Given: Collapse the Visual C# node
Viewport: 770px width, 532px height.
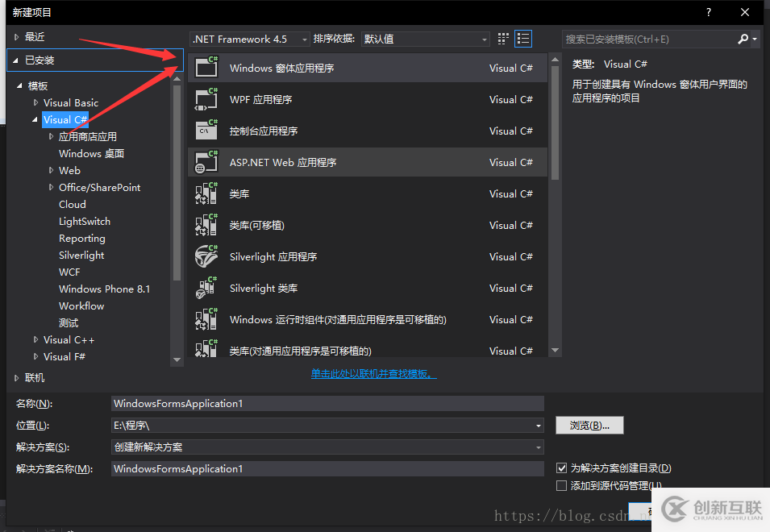Looking at the screenshot, I should (x=35, y=120).
